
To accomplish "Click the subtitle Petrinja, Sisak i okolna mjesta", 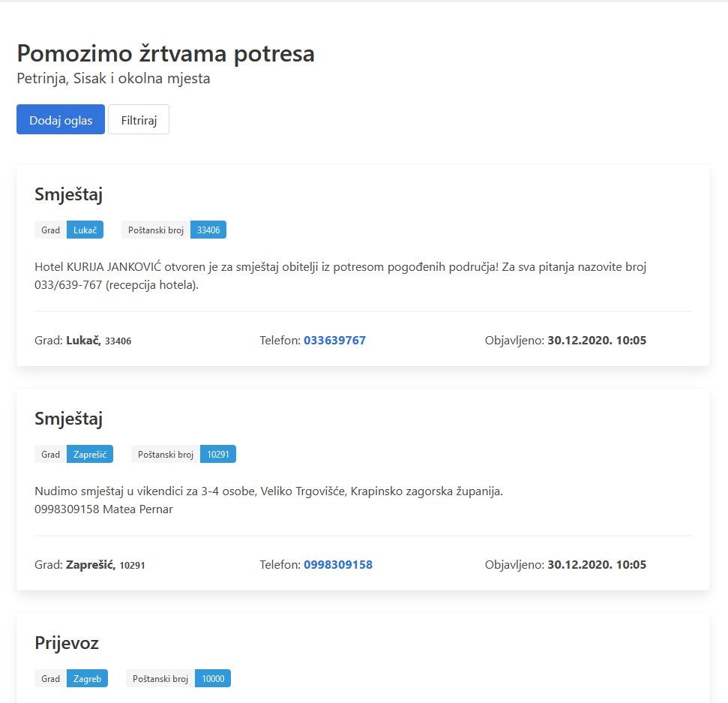I will click(113, 79).
